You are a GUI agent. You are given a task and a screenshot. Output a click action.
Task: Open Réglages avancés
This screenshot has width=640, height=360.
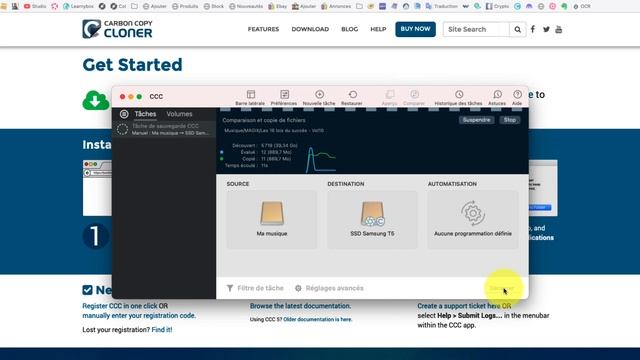[x=329, y=288]
